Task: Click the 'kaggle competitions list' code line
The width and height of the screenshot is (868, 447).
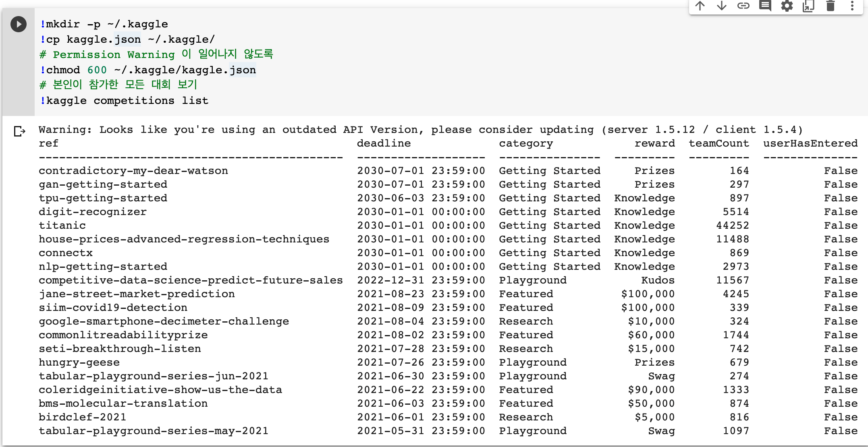Action: point(127,101)
